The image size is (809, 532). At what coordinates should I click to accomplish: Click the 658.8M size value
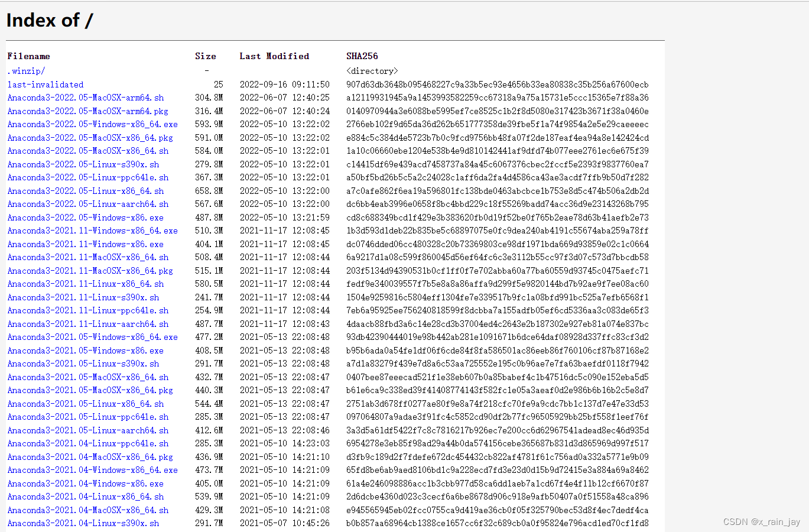tap(209, 191)
